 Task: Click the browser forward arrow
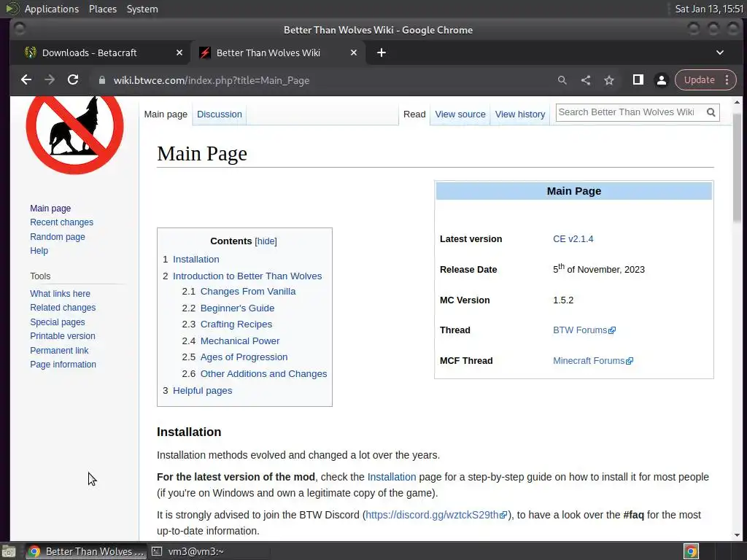50,80
